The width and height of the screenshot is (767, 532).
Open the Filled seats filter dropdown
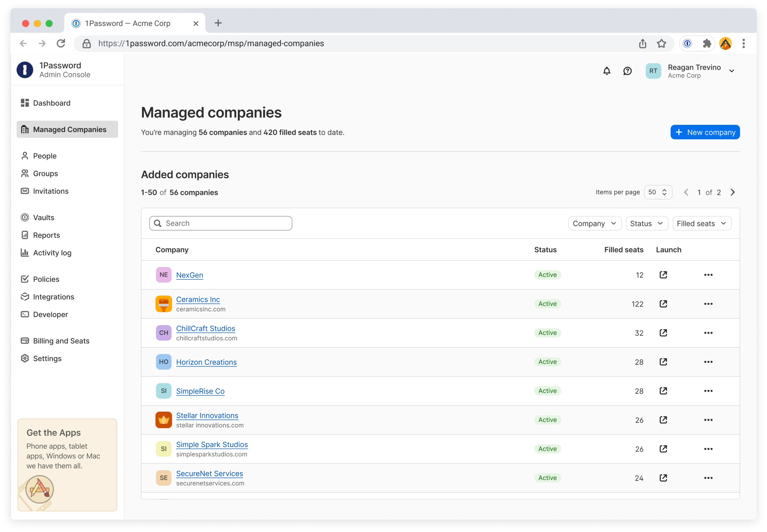click(702, 223)
